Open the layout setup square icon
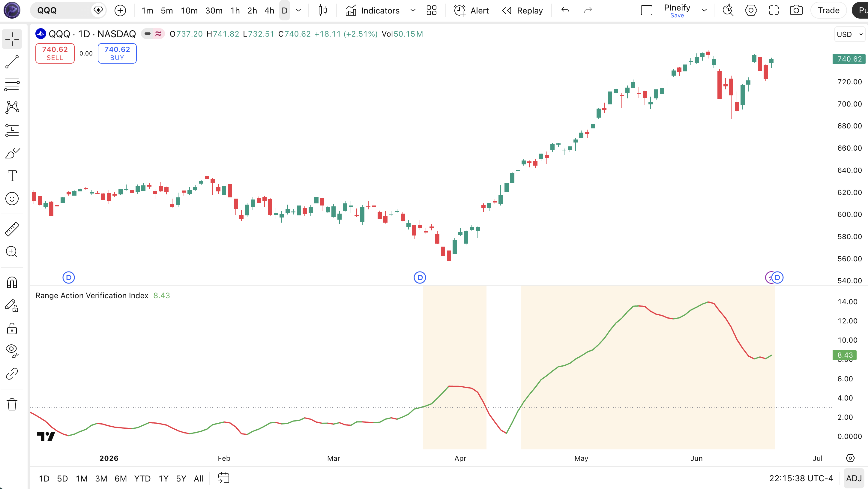The width and height of the screenshot is (868, 489). [647, 10]
